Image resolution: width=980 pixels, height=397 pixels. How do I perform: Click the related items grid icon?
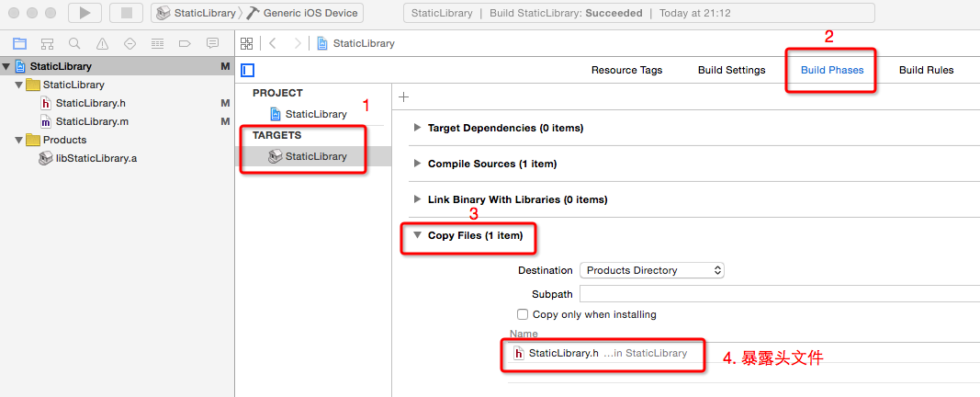(246, 43)
